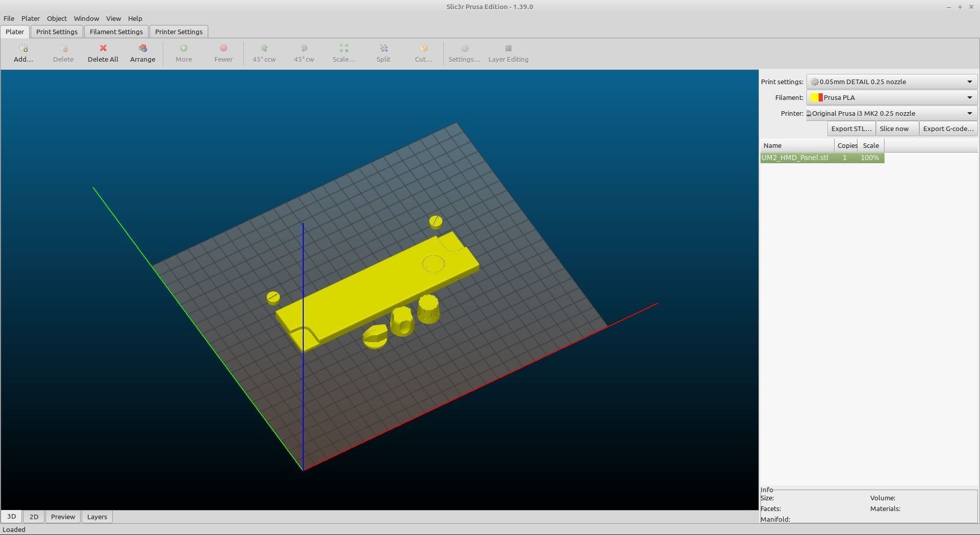
Task: Open the Plater menu
Action: coord(31,18)
